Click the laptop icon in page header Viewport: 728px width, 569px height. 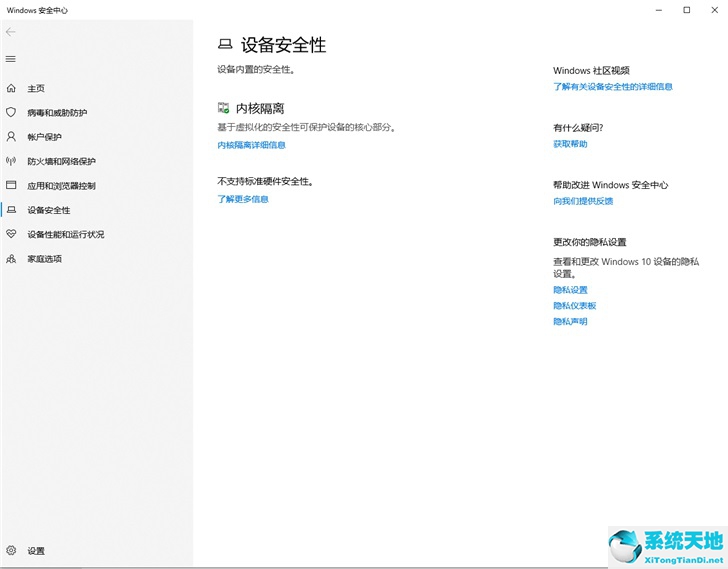(x=225, y=45)
